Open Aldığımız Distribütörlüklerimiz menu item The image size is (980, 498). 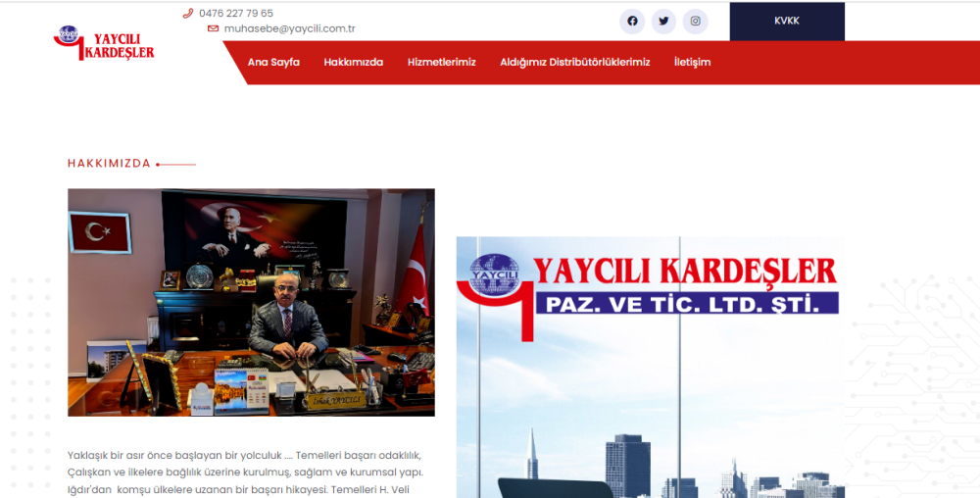tap(574, 62)
